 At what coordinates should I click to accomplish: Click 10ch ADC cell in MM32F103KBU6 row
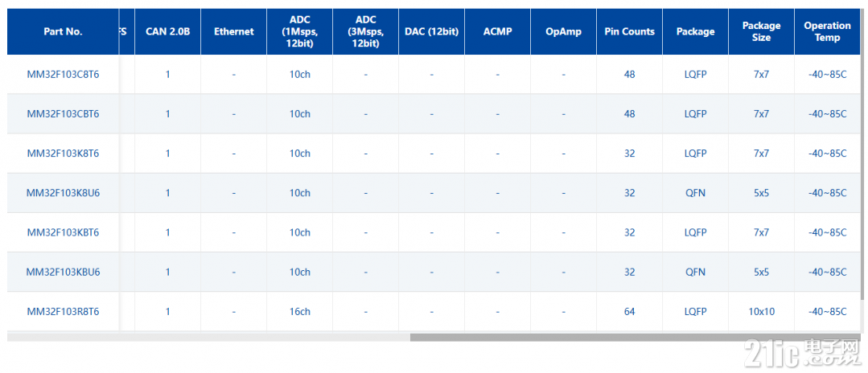click(x=299, y=273)
